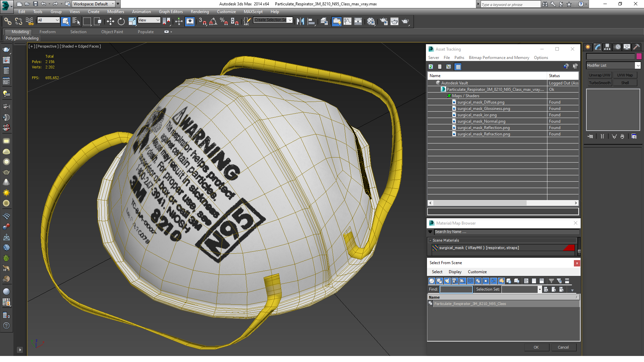Switch to the Hierarchy command panel
Viewport: 644px width, 362px height.
point(607,47)
